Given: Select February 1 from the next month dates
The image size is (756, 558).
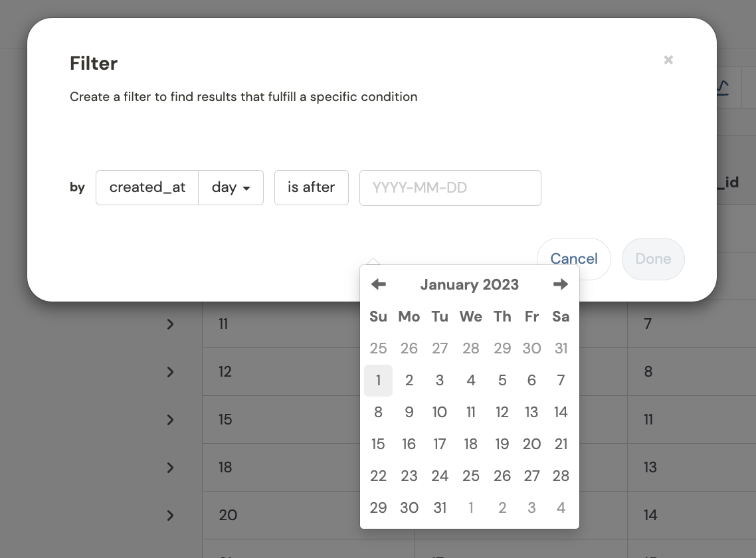Looking at the screenshot, I should pos(471,508).
